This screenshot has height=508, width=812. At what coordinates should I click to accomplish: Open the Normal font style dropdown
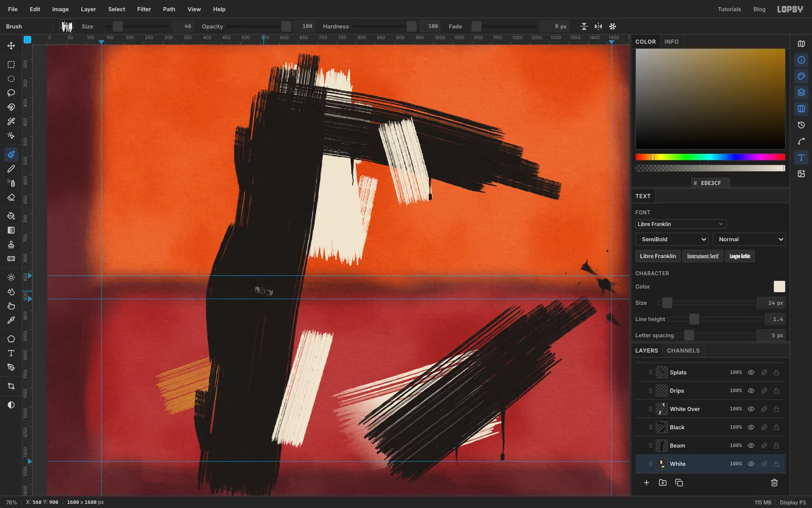749,239
